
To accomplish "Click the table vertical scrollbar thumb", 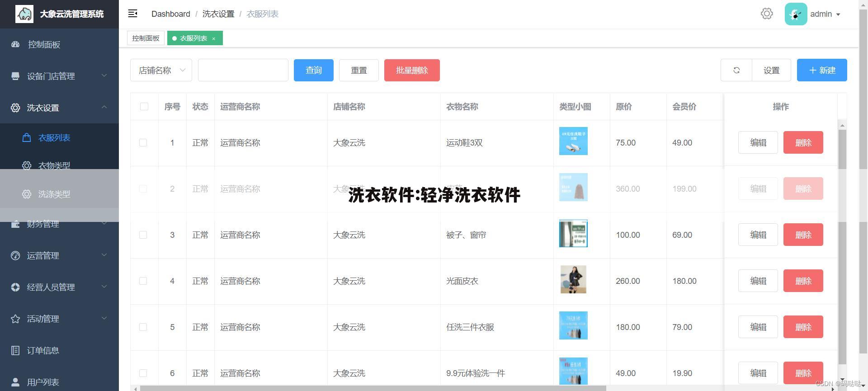I will pyautogui.click(x=842, y=247).
